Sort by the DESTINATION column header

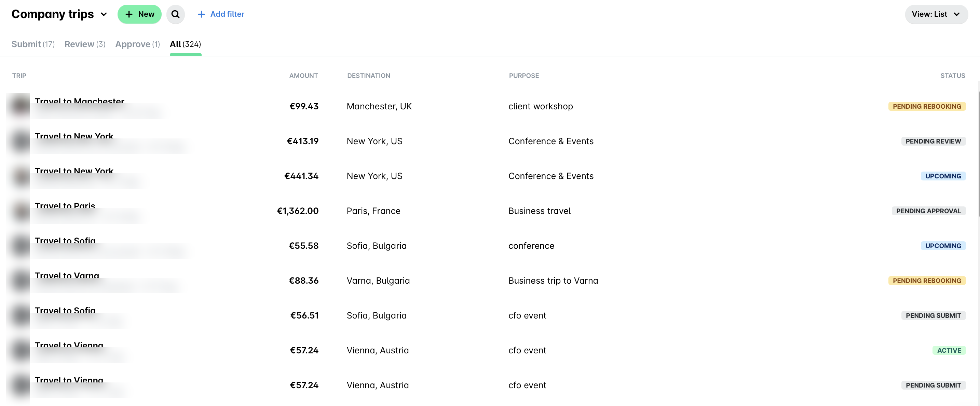point(369,76)
